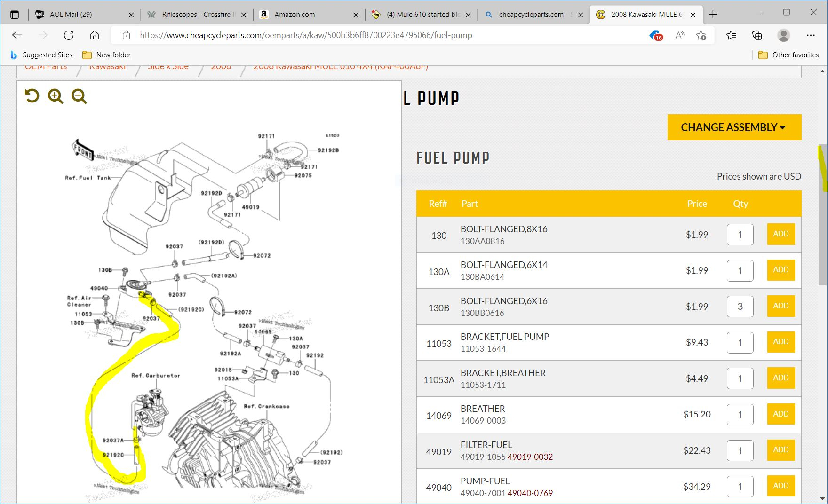Screen dimensions: 828x504
Task: Edit quantity for BRACKET,FUEL PUMP
Action: pos(740,342)
